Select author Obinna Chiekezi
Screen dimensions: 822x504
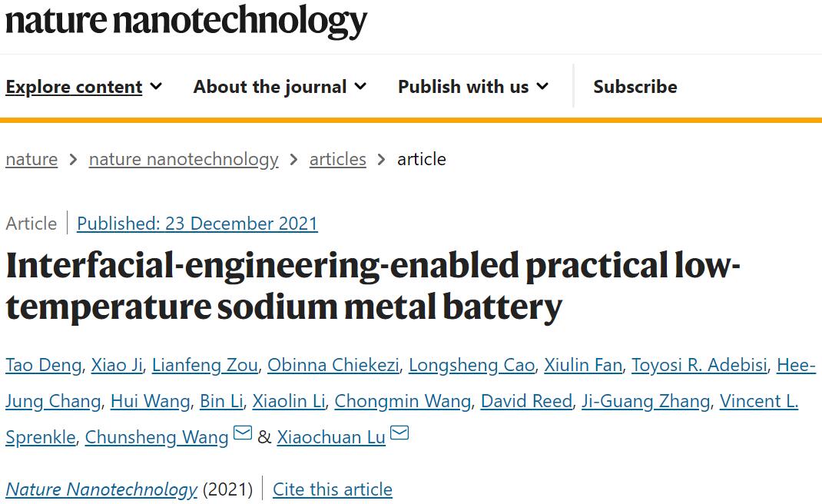pyautogui.click(x=333, y=365)
